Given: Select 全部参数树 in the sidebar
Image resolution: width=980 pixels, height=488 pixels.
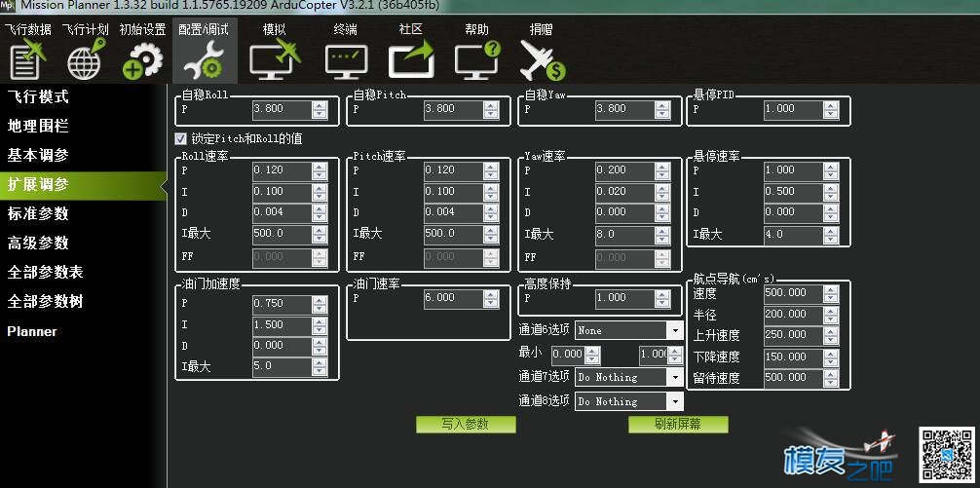Looking at the screenshot, I should click(x=45, y=302).
